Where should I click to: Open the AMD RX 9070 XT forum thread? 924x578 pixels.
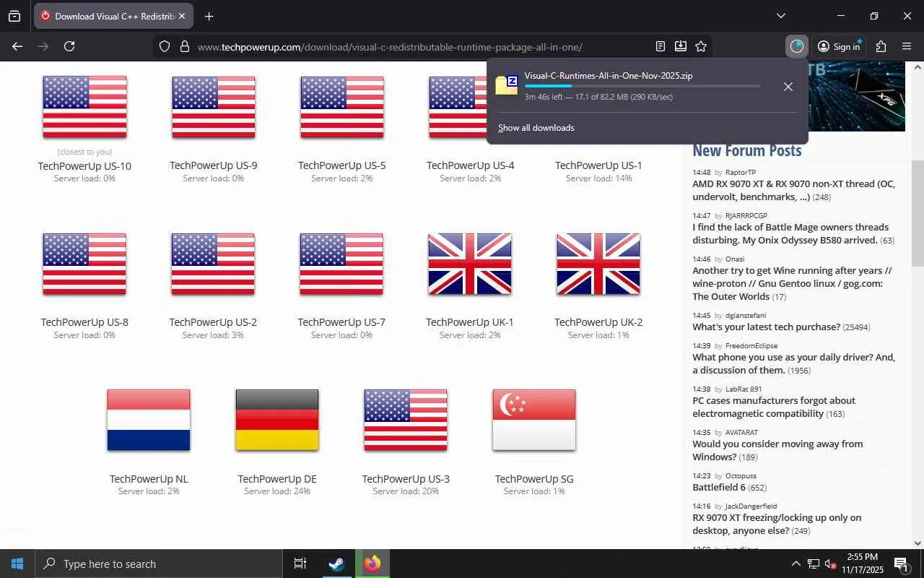[x=793, y=190]
